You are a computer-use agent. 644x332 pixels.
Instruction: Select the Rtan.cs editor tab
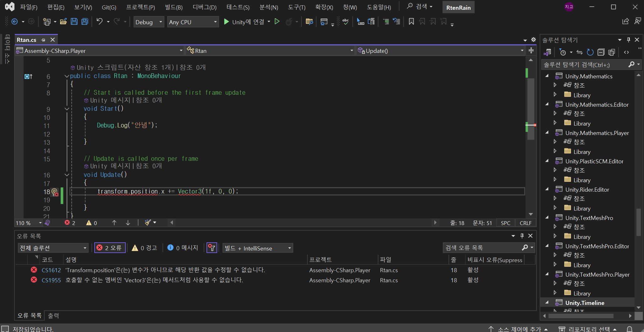pos(26,40)
